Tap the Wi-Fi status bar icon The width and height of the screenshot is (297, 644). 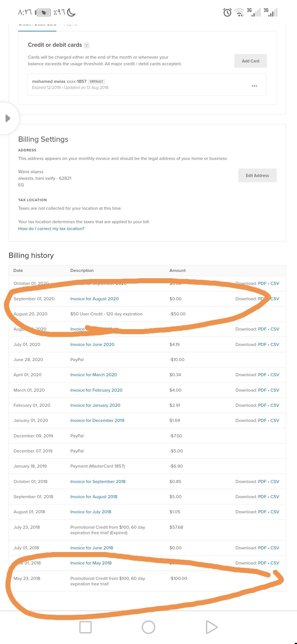pos(240,13)
